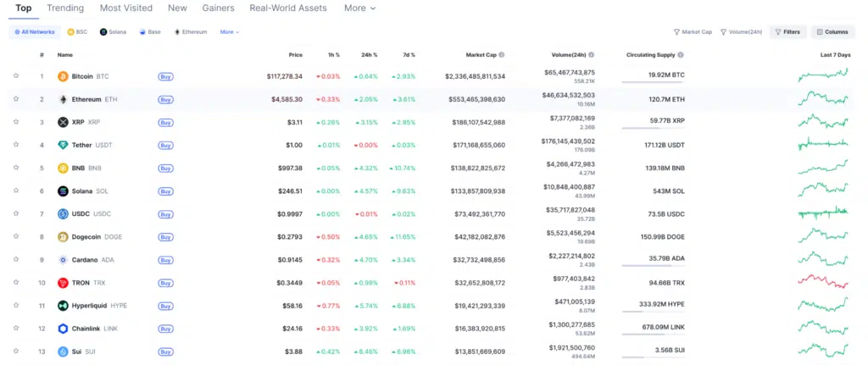The height and width of the screenshot is (365, 868).
Task: Select the All Networks filter chip
Action: 35,32
